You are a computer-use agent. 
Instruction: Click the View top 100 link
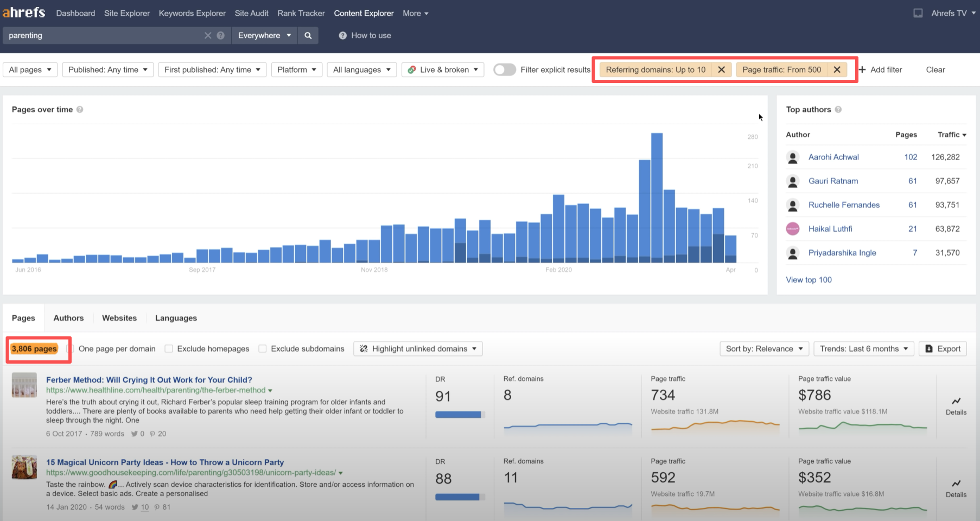(809, 279)
